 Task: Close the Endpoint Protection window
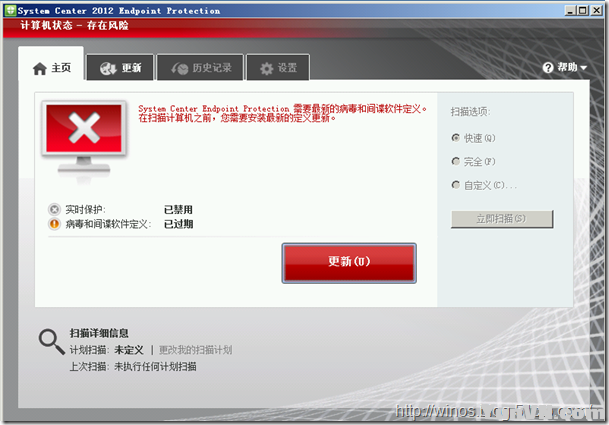click(x=596, y=10)
